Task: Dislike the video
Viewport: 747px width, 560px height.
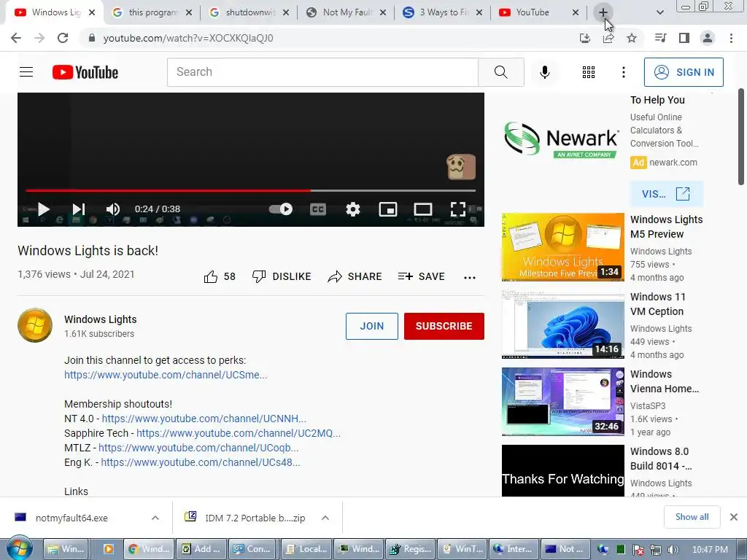Action: pos(282,276)
